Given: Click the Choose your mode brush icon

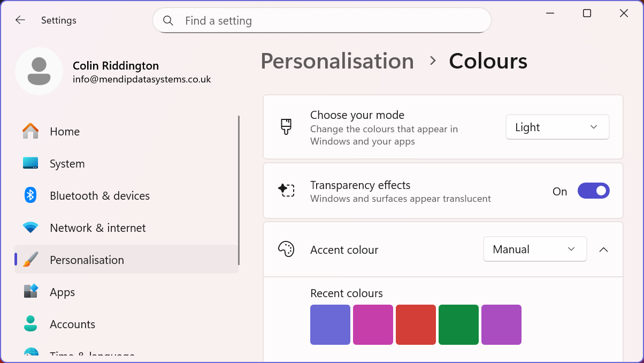Looking at the screenshot, I should click(x=286, y=127).
